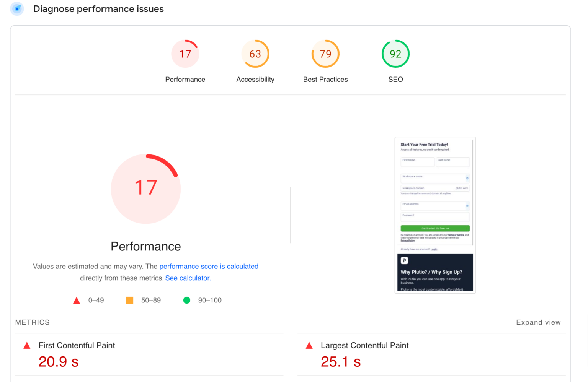Click the '25.1 s' metric value
588x382 pixels.
pyautogui.click(x=341, y=362)
